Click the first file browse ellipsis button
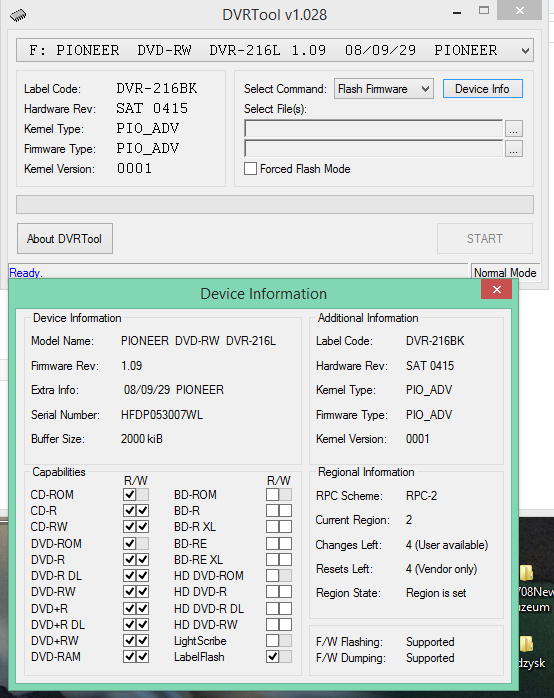 point(514,129)
